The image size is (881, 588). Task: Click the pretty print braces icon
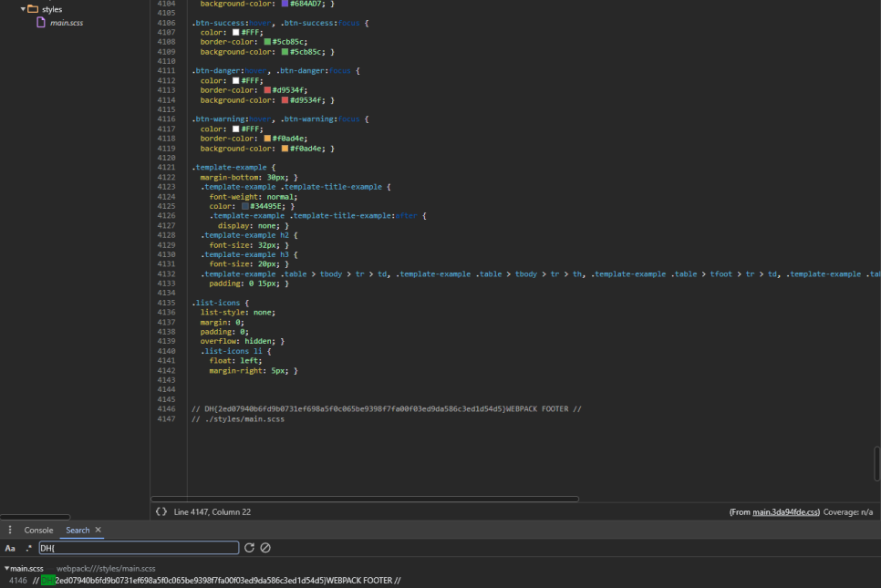click(161, 511)
